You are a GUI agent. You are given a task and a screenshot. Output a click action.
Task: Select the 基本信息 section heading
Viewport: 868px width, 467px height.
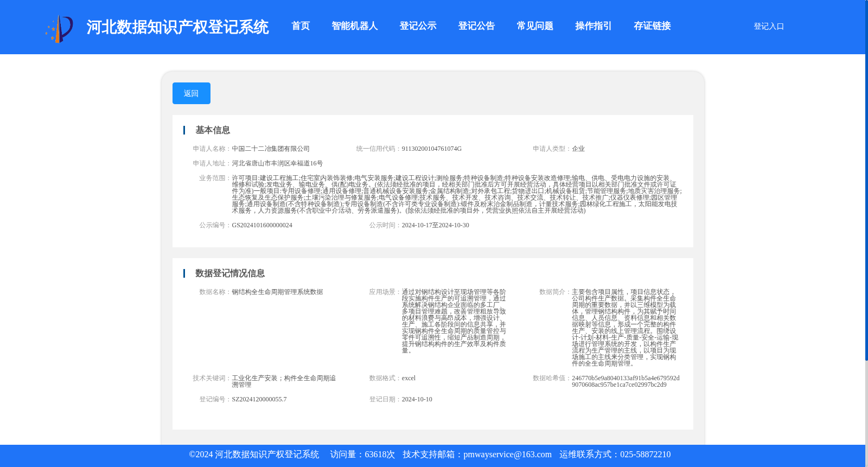click(213, 130)
